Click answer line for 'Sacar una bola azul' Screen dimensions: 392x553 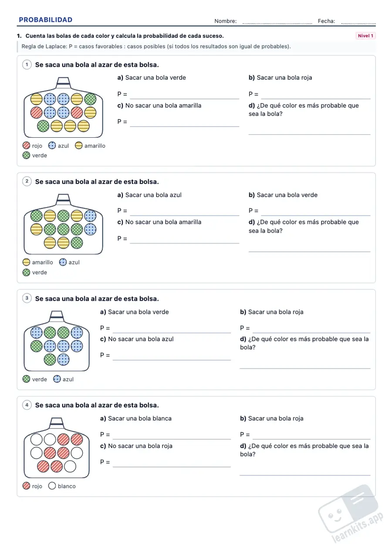(x=185, y=215)
